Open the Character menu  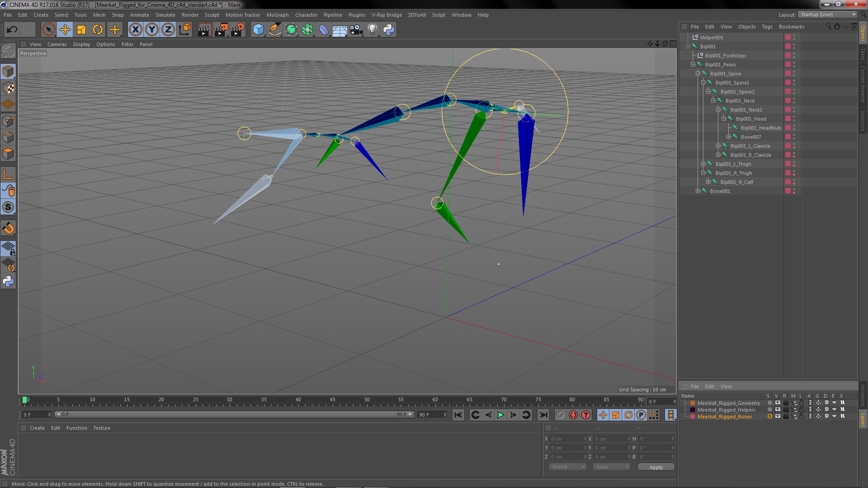pos(306,15)
